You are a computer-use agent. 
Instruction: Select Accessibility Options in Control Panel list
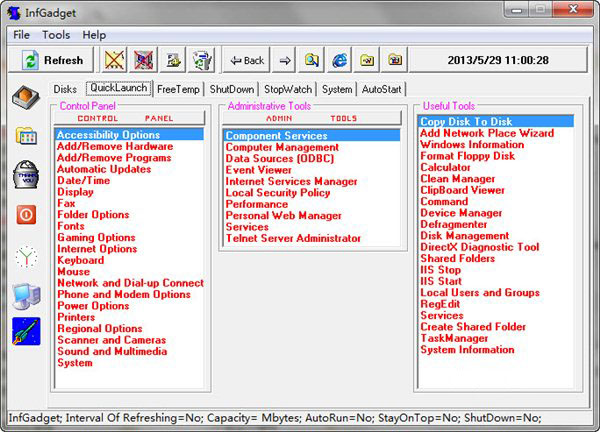click(129, 135)
